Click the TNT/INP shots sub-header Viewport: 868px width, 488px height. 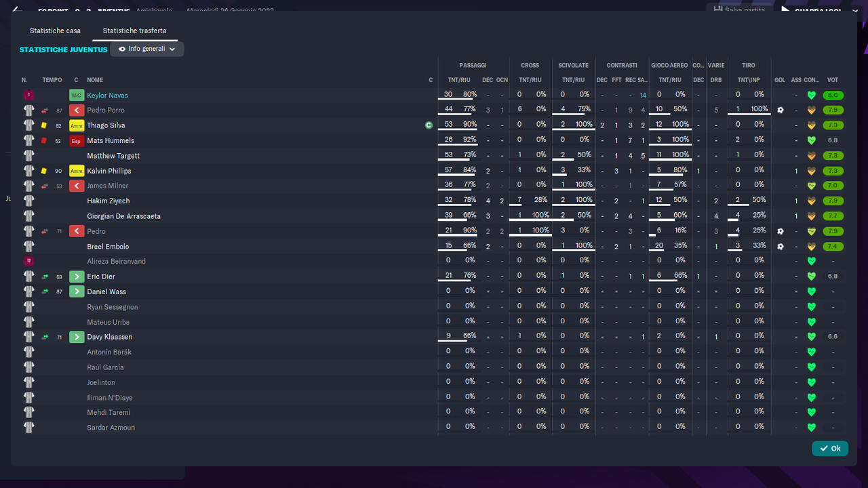(749, 80)
